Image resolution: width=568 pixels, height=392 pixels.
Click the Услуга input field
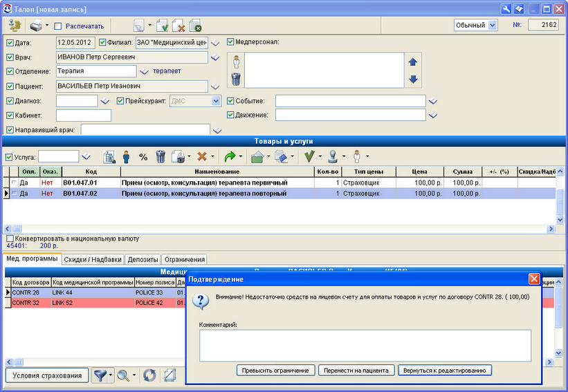click(59, 157)
